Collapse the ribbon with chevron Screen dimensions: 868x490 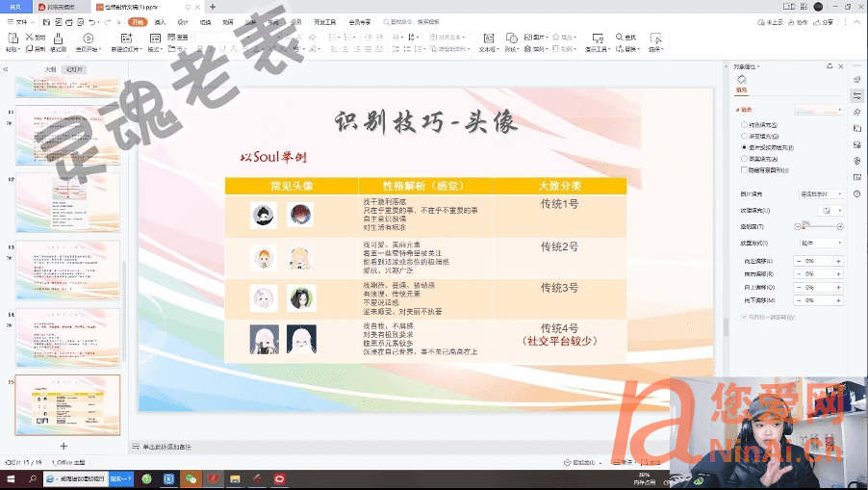point(858,22)
